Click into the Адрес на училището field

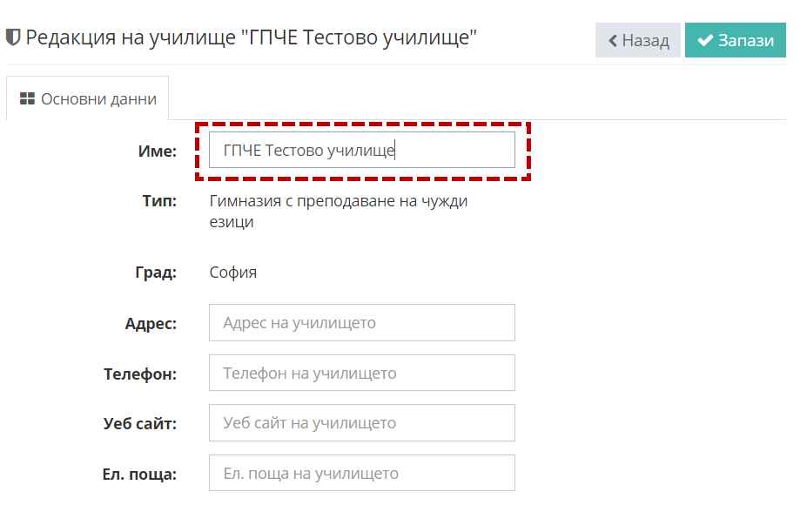click(361, 323)
